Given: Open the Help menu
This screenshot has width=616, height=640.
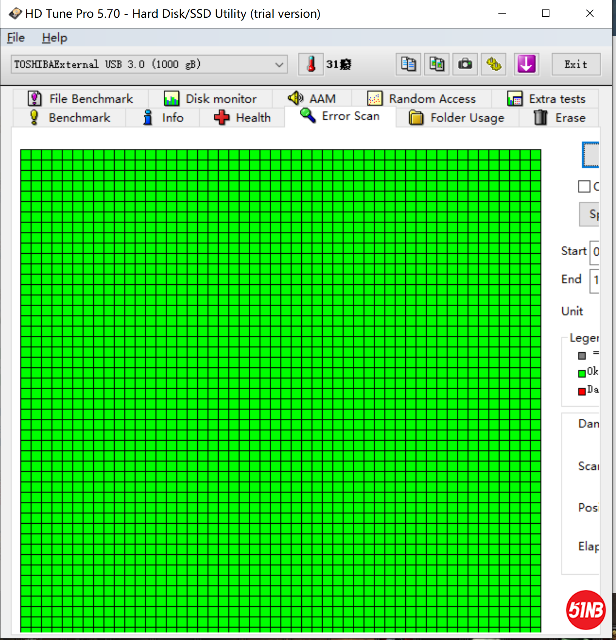Looking at the screenshot, I should pyautogui.click(x=54, y=37).
